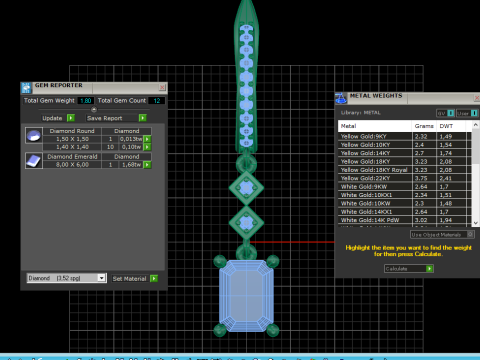The height and width of the screenshot is (360, 480).
Task: Click the Diamond Round label cell
Action: 72,131
